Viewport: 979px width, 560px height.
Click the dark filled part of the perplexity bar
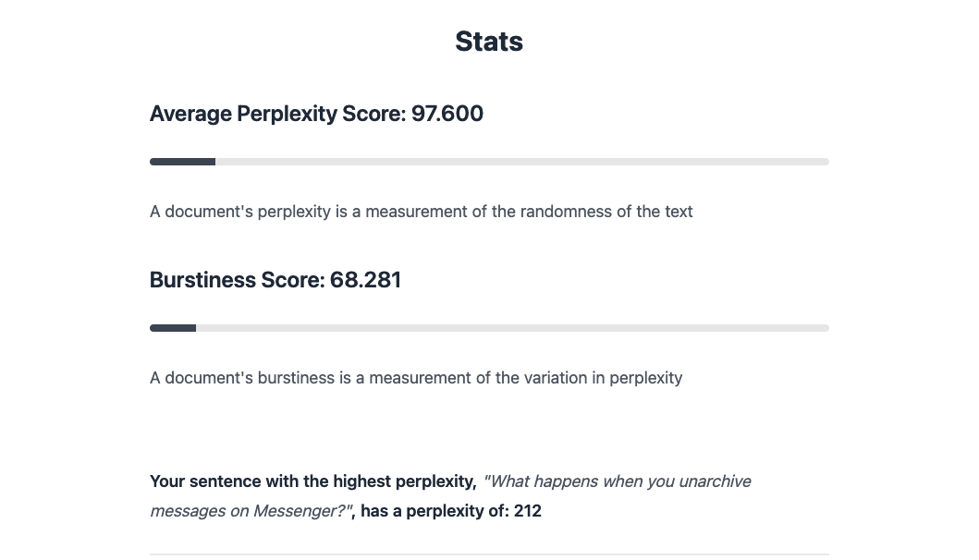(x=182, y=162)
